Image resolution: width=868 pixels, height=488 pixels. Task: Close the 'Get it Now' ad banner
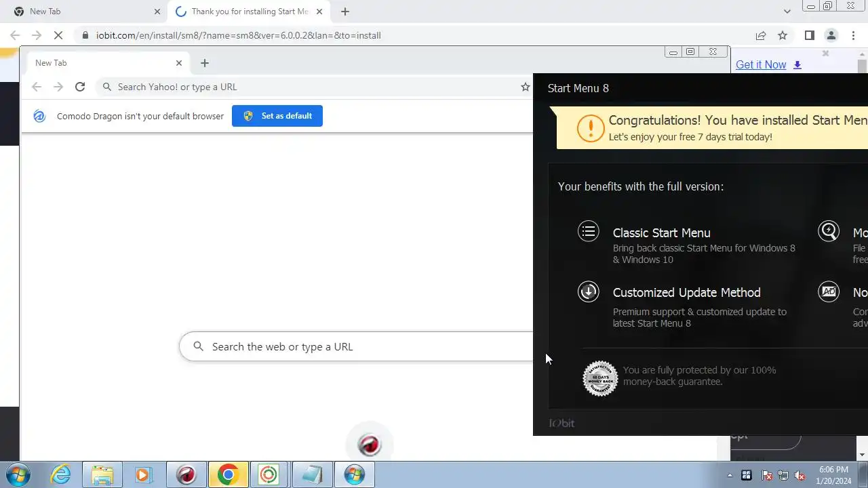click(x=825, y=53)
